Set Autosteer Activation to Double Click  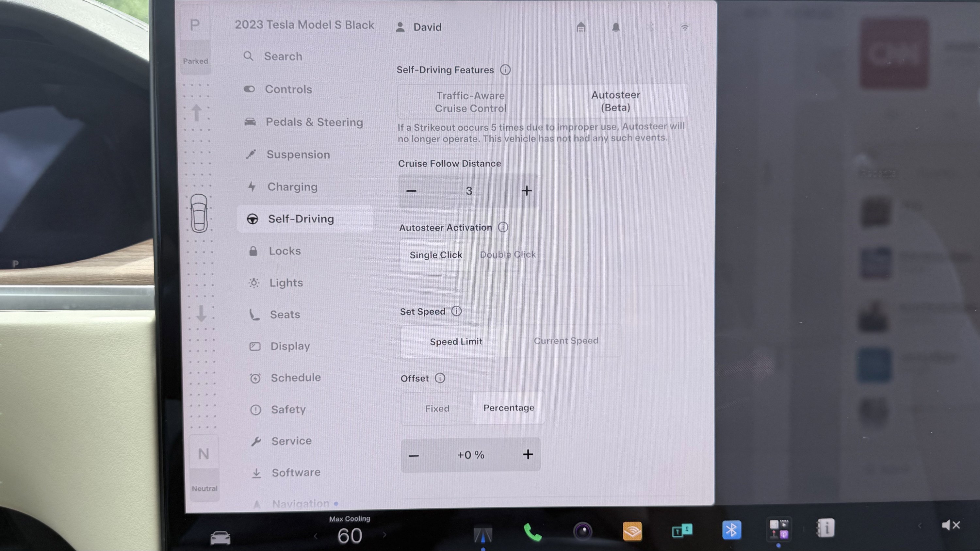coord(508,254)
